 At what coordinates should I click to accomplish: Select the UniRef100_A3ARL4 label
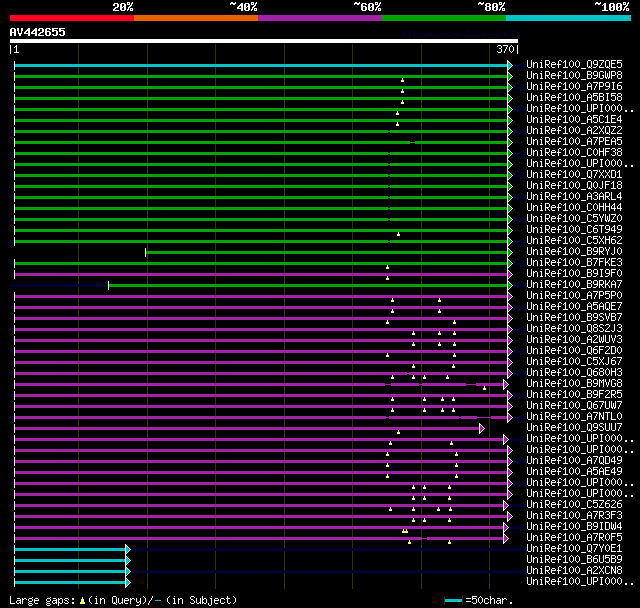pyautogui.click(x=574, y=197)
